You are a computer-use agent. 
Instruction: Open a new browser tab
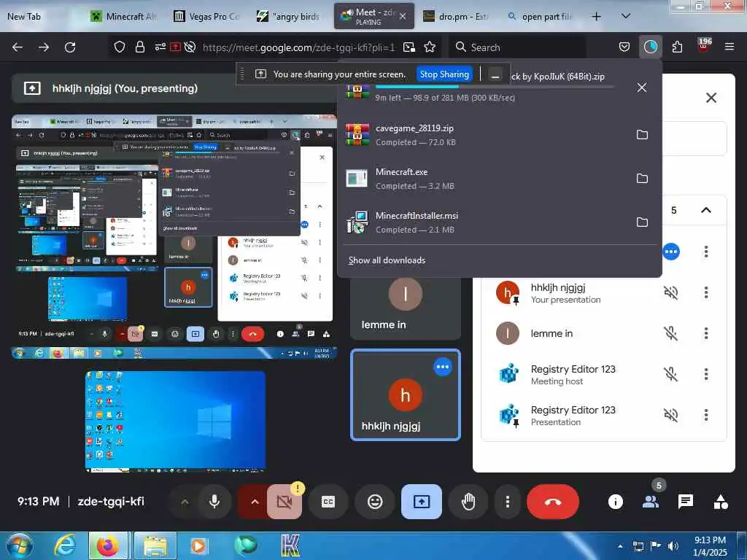[596, 16]
